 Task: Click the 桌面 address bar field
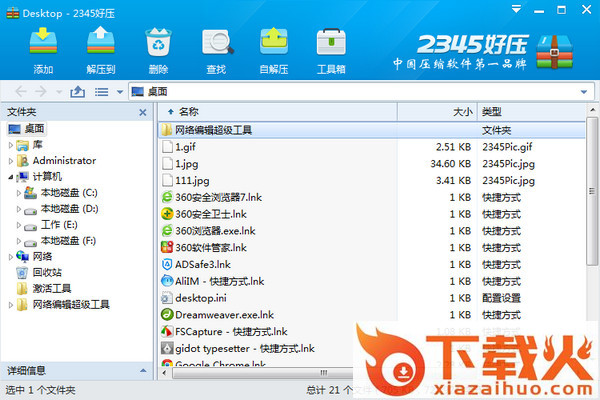click(361, 91)
